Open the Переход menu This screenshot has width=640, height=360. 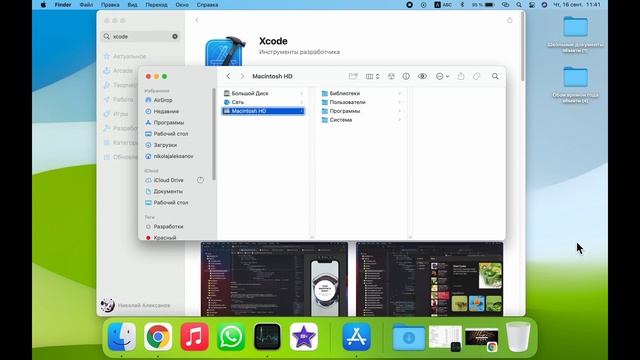click(x=156, y=5)
